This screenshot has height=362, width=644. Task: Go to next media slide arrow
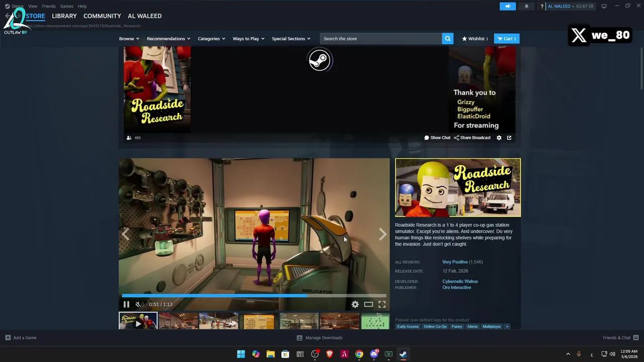click(382, 234)
